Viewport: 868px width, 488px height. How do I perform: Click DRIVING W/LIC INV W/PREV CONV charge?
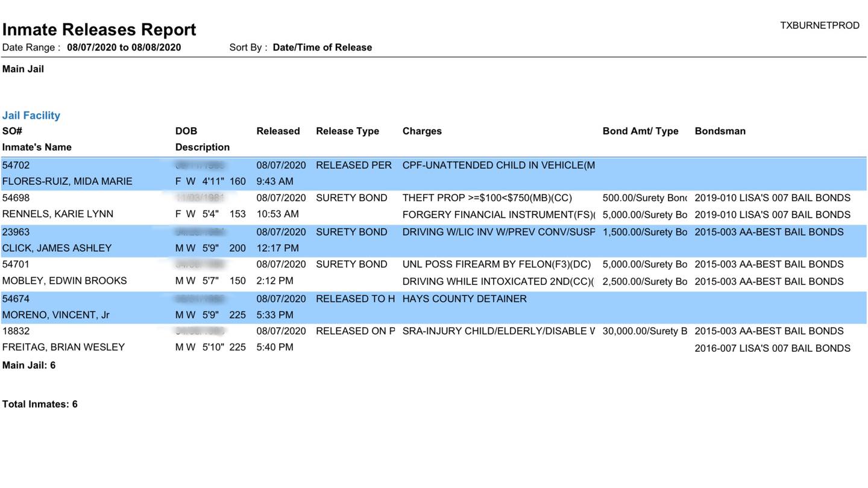[498, 233]
